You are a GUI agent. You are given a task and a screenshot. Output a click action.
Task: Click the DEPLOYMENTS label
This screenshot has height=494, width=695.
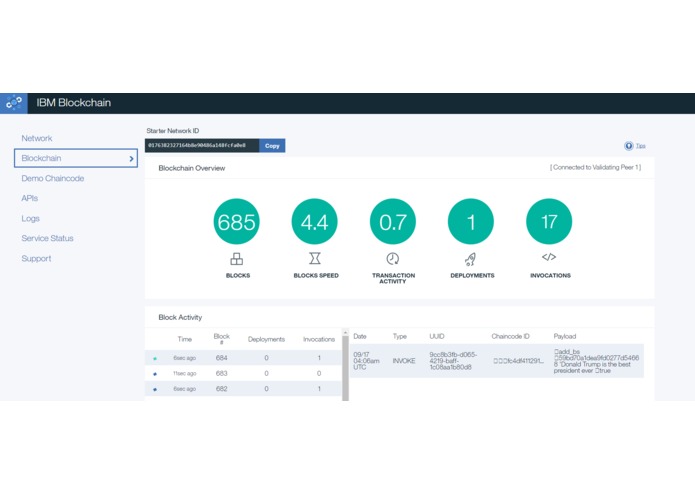(472, 276)
